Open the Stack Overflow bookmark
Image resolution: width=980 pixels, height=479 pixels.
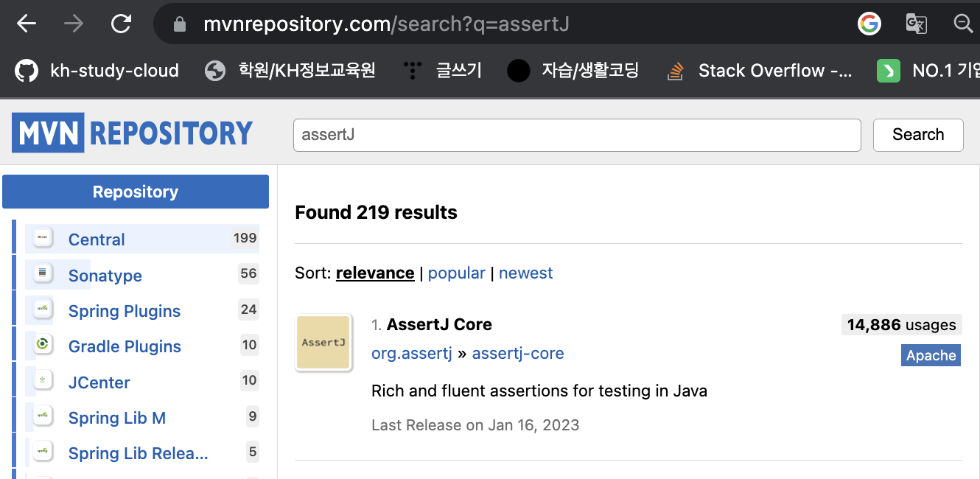pos(759,71)
